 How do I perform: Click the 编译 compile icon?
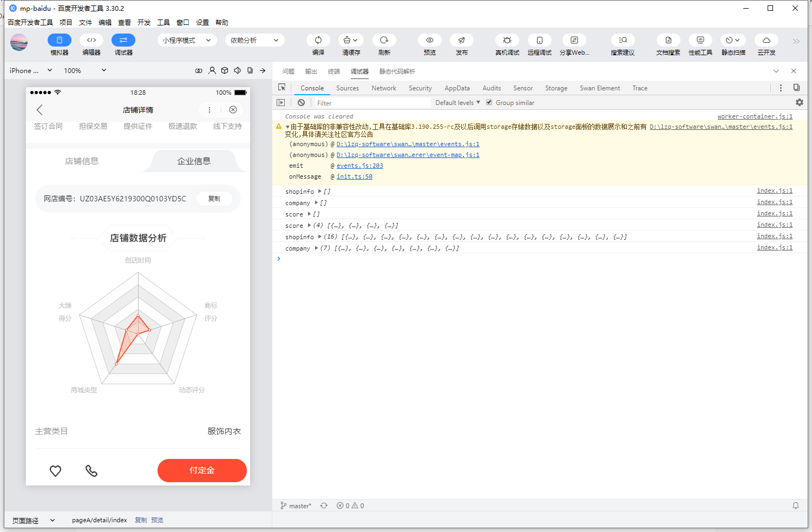318,40
